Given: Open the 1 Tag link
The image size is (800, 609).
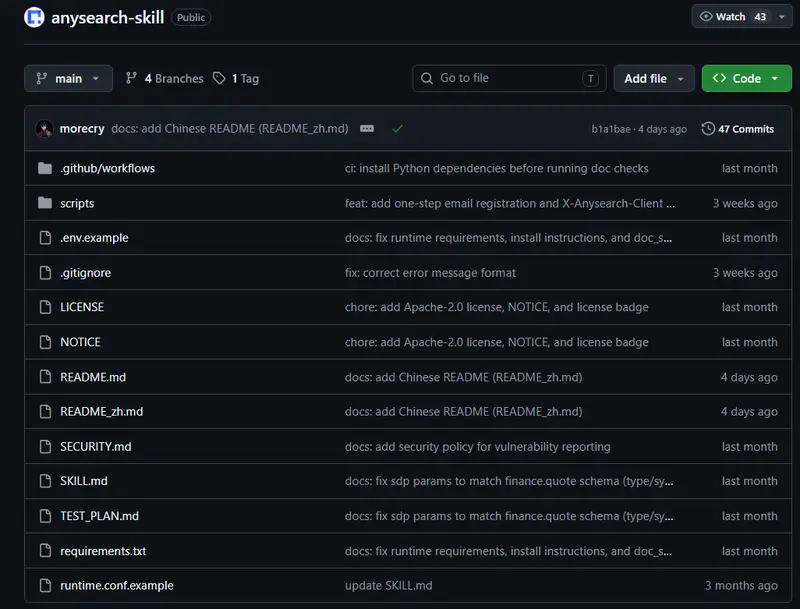Looking at the screenshot, I should [x=236, y=78].
